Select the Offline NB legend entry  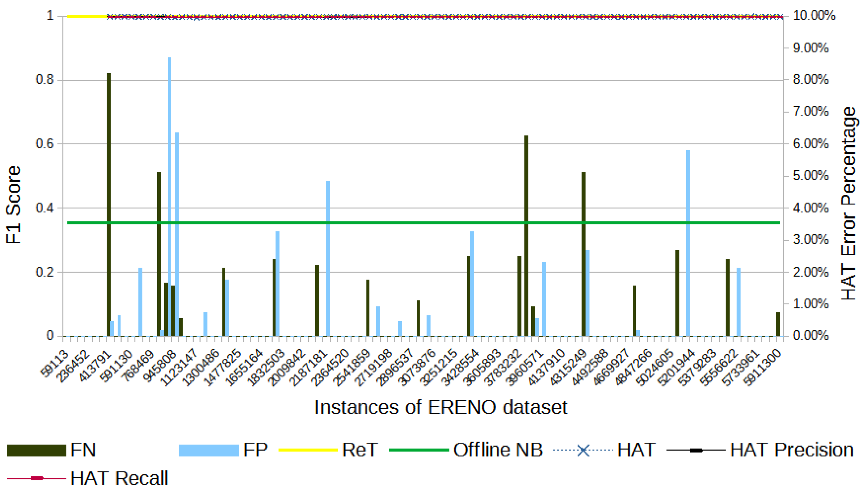pyautogui.click(x=466, y=450)
